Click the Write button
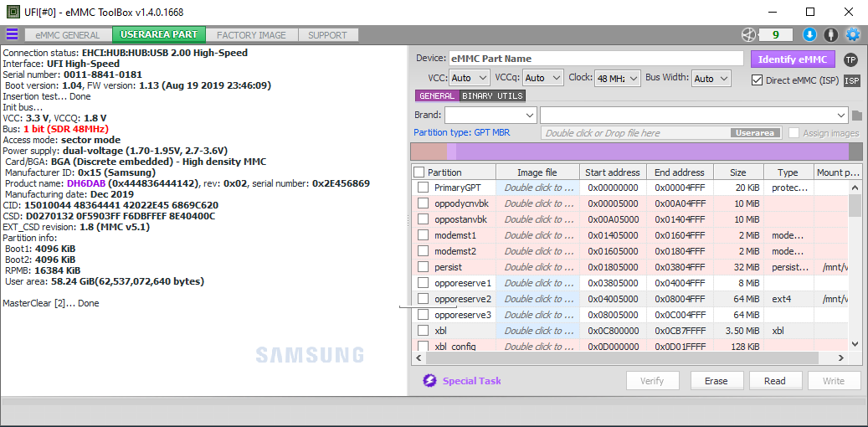The height and width of the screenshot is (427, 868). (x=834, y=381)
